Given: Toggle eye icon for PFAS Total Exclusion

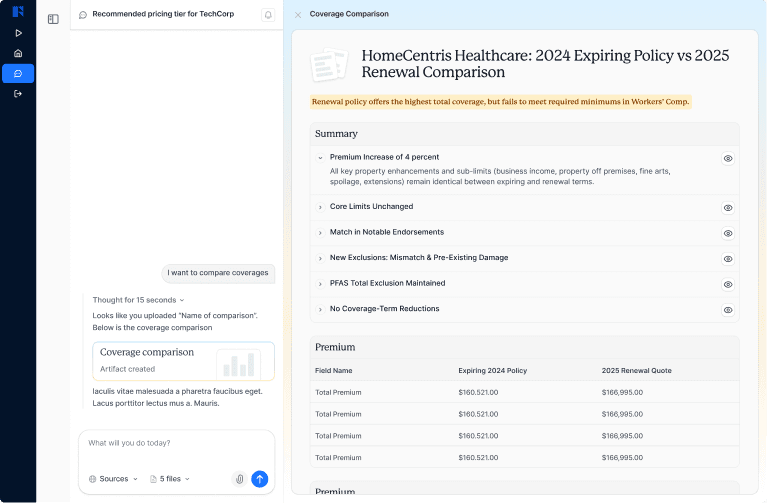Looking at the screenshot, I should coord(728,284).
